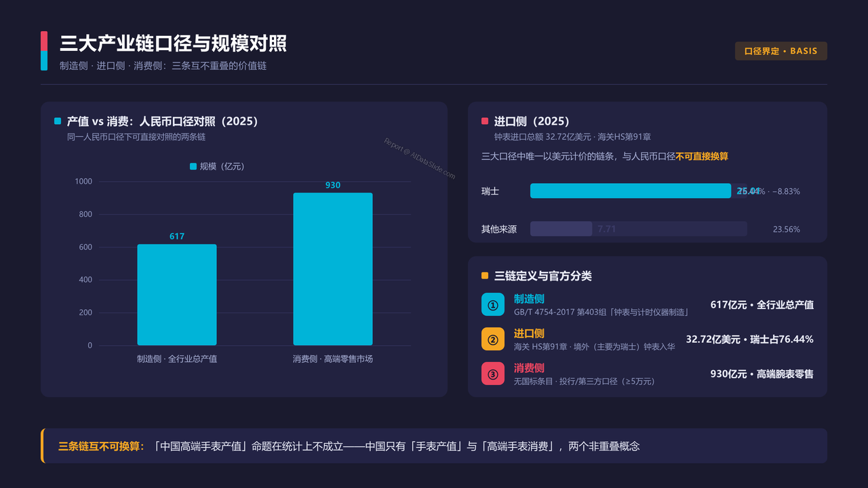Click the 其他来源 row label
The height and width of the screenshot is (488, 868).
[499, 229]
